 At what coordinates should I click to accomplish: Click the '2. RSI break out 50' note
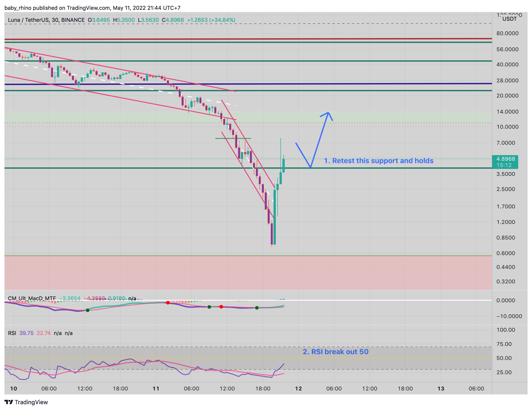tap(335, 351)
